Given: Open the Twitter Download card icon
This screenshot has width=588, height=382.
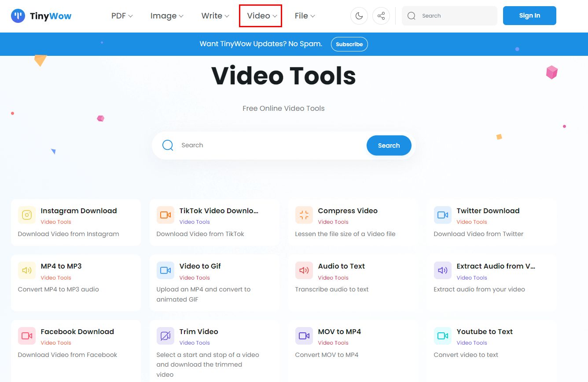Looking at the screenshot, I should click(x=443, y=215).
